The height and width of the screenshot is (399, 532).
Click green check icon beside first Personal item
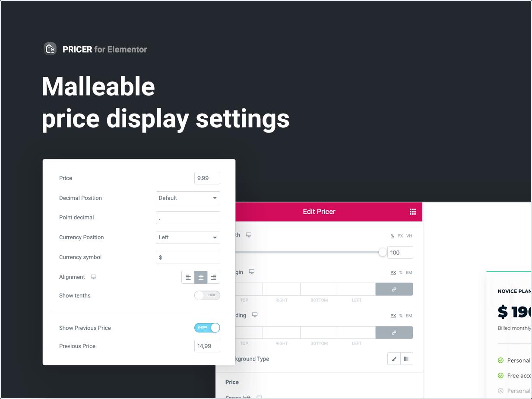point(501,361)
